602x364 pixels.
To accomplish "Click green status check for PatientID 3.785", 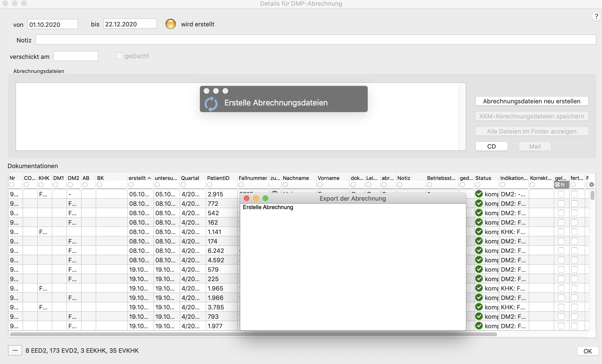I will tap(479, 307).
